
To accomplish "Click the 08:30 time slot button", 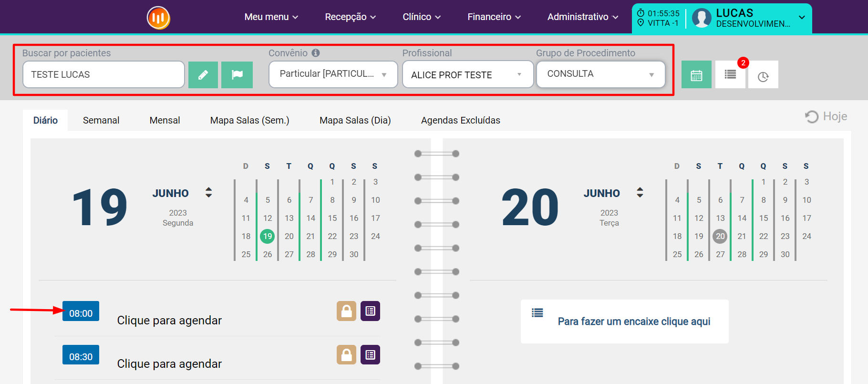I will tap(81, 355).
